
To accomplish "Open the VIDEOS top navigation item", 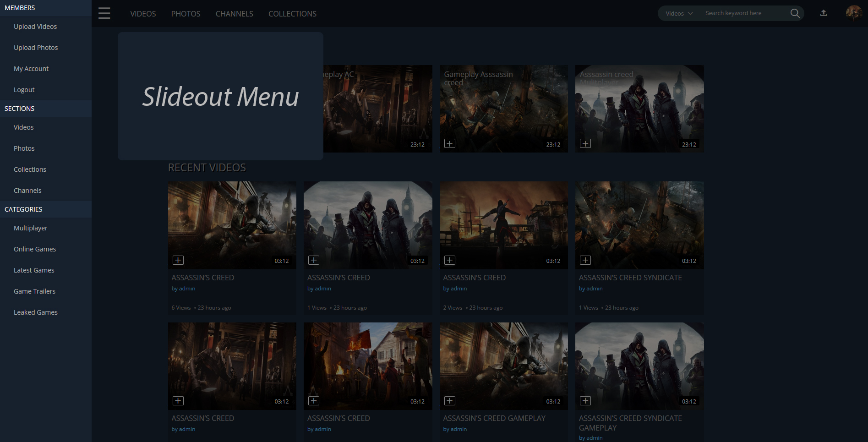I will pyautogui.click(x=143, y=14).
